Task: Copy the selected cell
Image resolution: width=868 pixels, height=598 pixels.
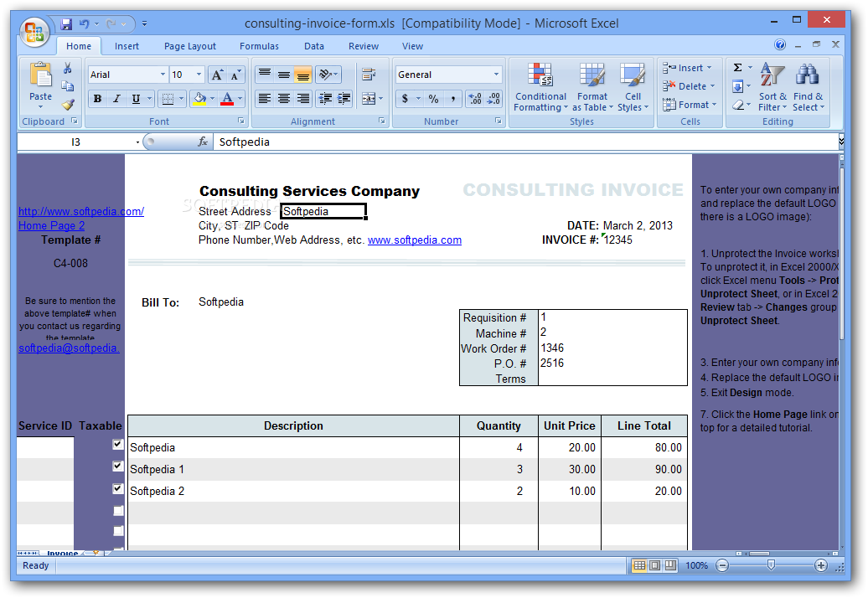Action: click(68, 85)
